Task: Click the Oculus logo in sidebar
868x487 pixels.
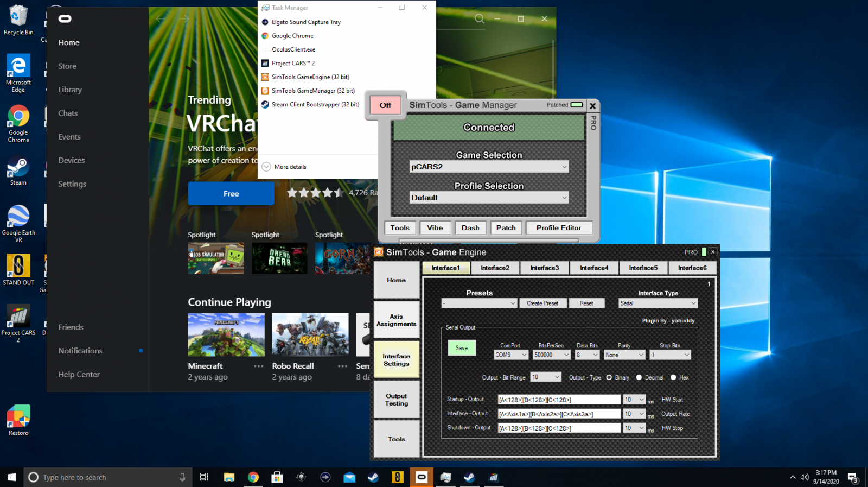Action: click(65, 19)
